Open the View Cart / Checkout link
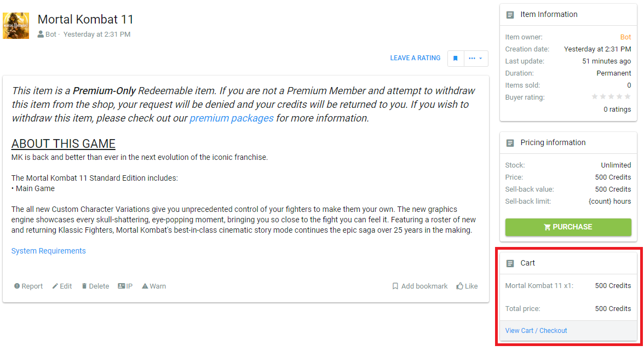The width and height of the screenshot is (644, 351). click(x=536, y=331)
